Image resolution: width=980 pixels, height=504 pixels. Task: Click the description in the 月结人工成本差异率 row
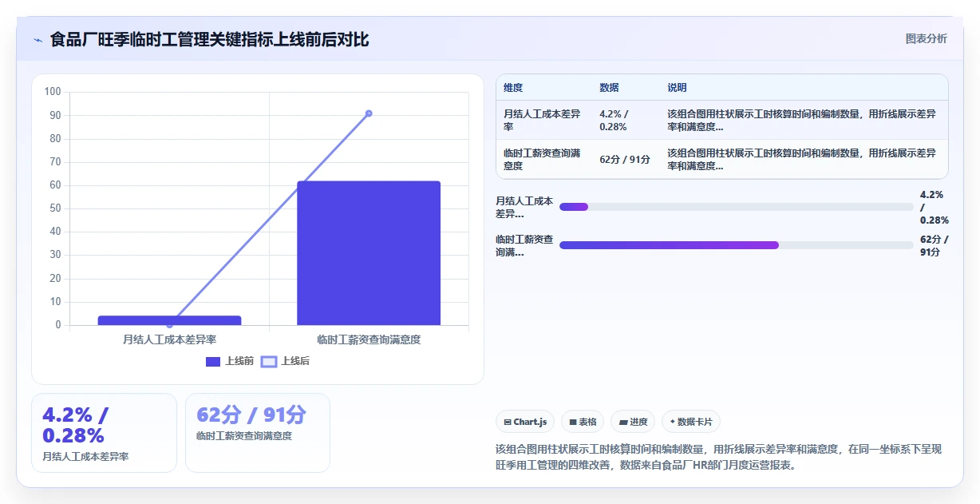(x=802, y=120)
